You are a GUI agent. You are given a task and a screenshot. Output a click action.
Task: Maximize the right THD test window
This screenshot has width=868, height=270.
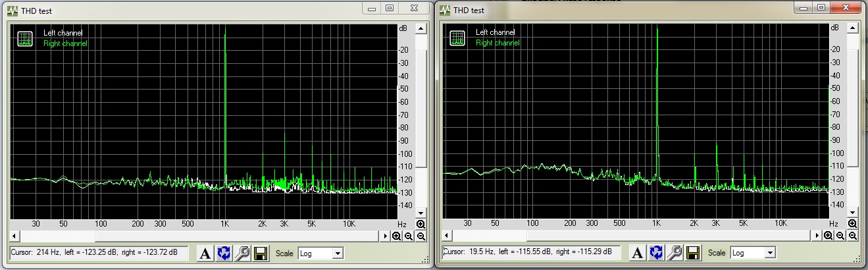(821, 7)
